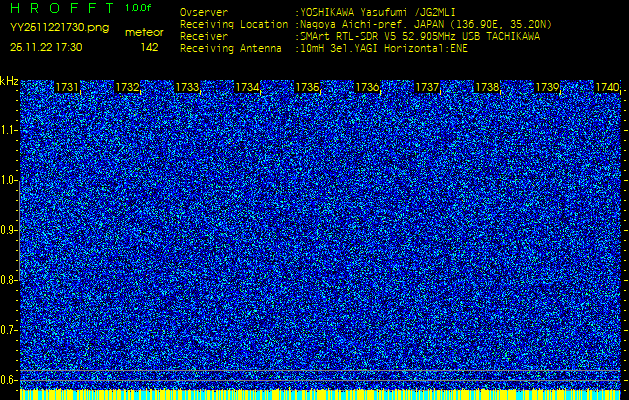Click the date stamp 25.11.22 17:30
This screenshot has height=400, width=629.
tap(46, 47)
